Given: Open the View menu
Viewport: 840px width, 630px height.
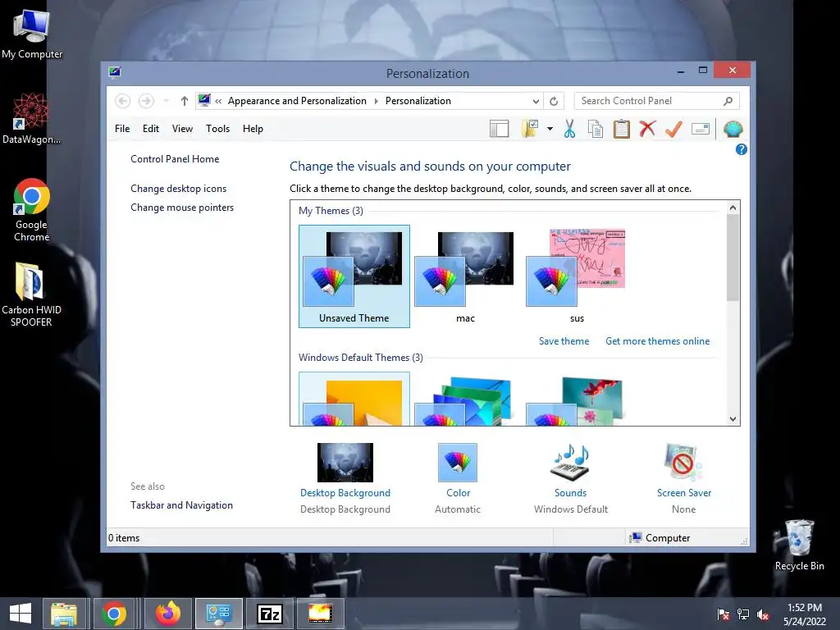Looking at the screenshot, I should 182,129.
